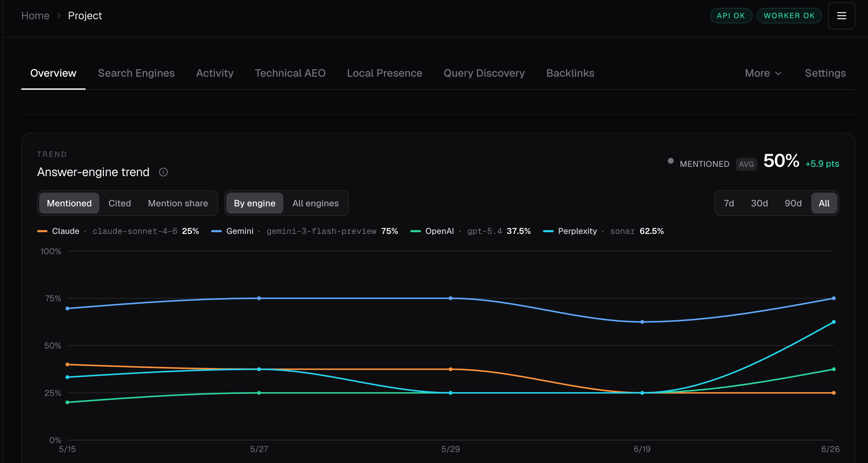The image size is (868, 463).
Task: Click the 75% y-axis label
Action: point(53,298)
